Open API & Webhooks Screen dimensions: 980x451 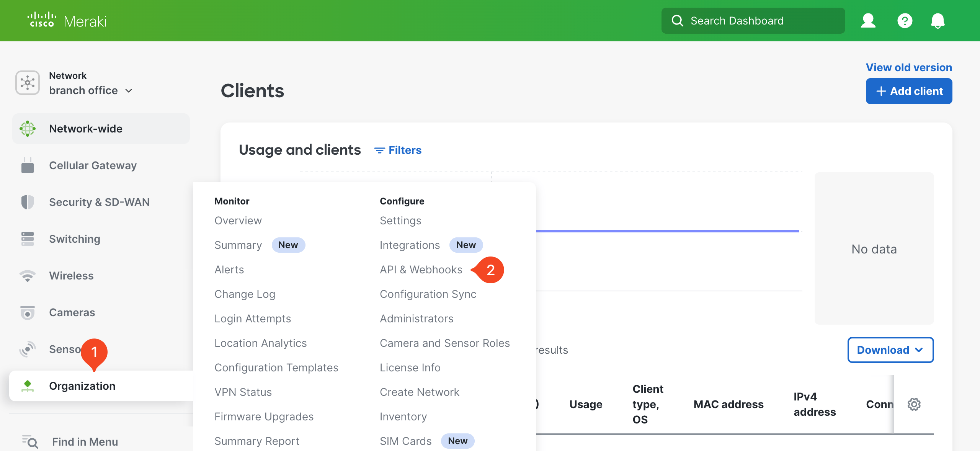tap(421, 270)
